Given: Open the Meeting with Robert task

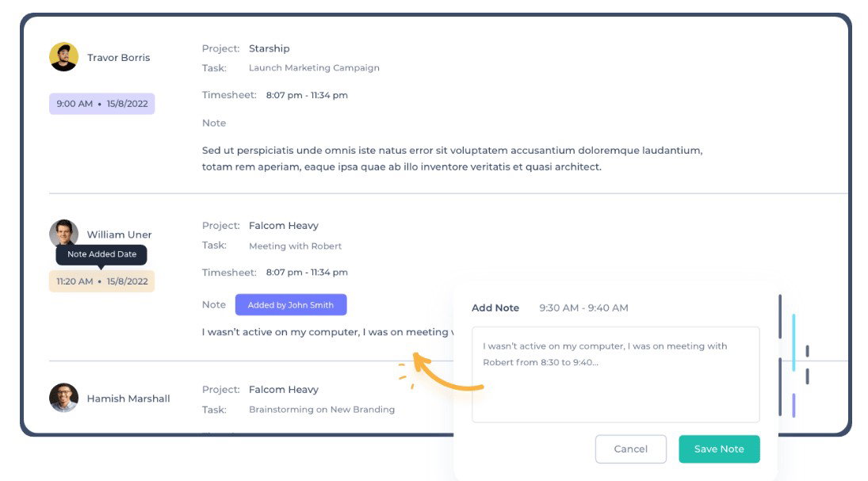Looking at the screenshot, I should (x=295, y=246).
